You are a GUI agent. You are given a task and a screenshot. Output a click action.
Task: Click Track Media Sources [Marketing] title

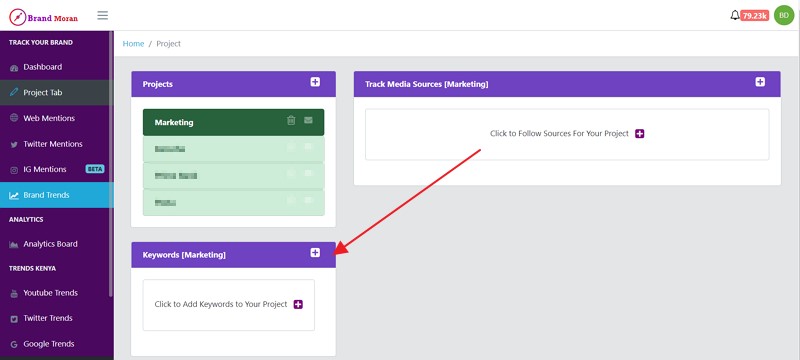point(427,84)
